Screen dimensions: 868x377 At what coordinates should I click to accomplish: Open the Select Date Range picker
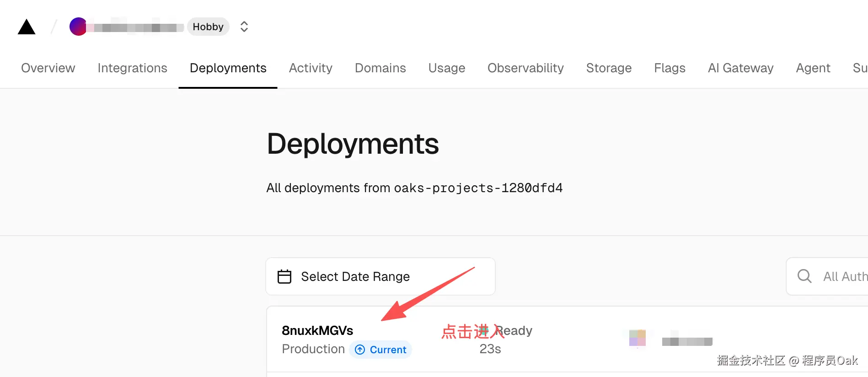(380, 276)
